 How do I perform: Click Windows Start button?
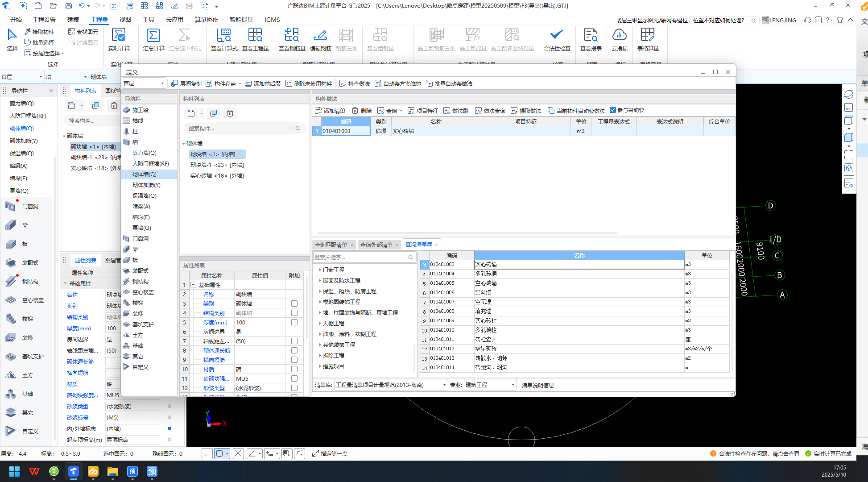click(14, 471)
